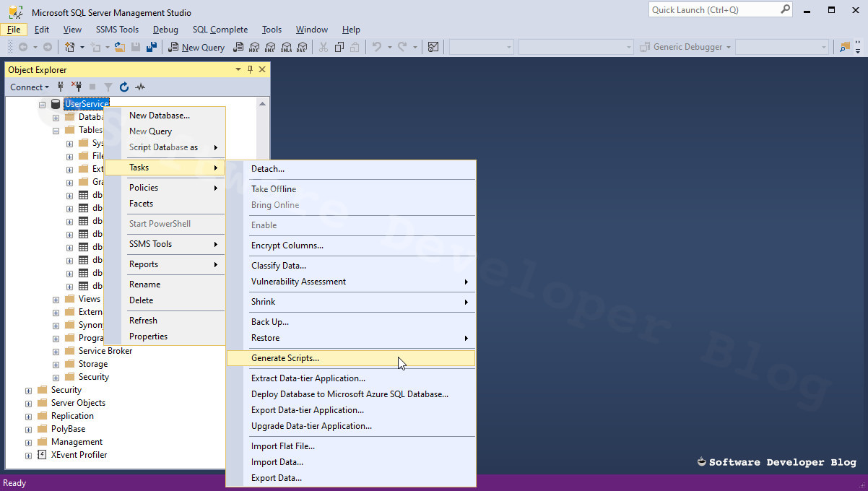Viewport: 868px width, 491px height.
Task: Choose Generate Scripts... from Tasks submenu
Action: click(x=351, y=358)
